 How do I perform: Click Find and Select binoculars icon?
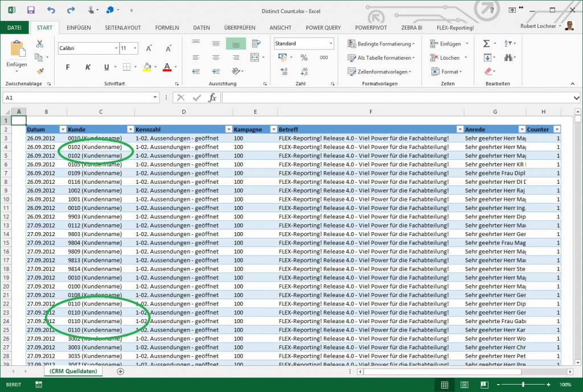pyautogui.click(x=508, y=57)
